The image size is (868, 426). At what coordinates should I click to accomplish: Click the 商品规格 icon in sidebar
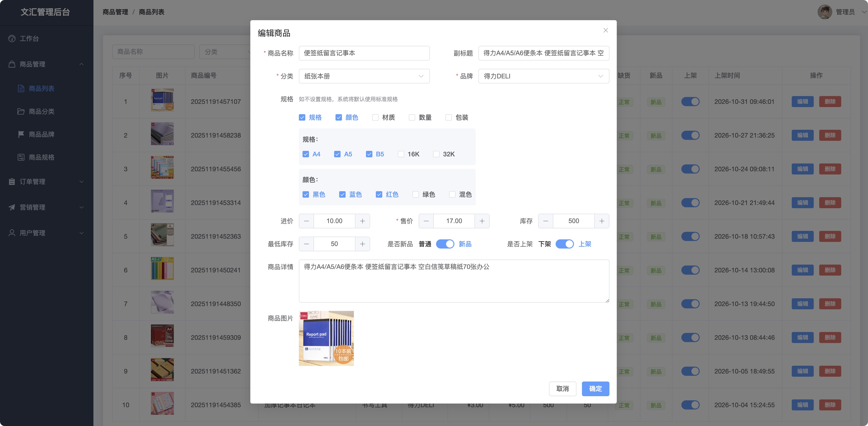tap(21, 157)
